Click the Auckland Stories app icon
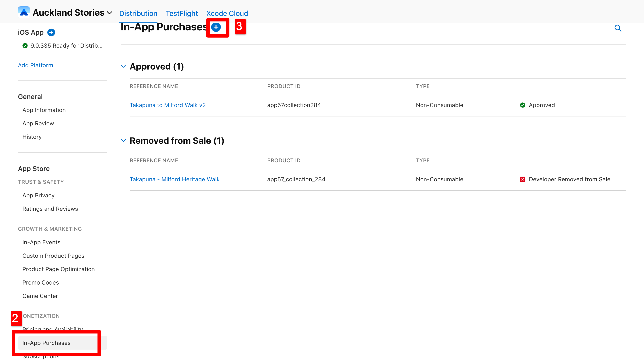The height and width of the screenshot is (363, 644). coord(24,12)
